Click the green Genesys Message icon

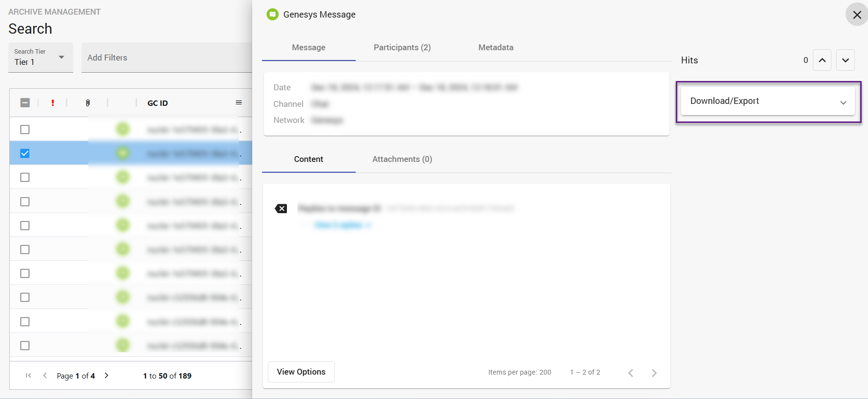tap(273, 15)
